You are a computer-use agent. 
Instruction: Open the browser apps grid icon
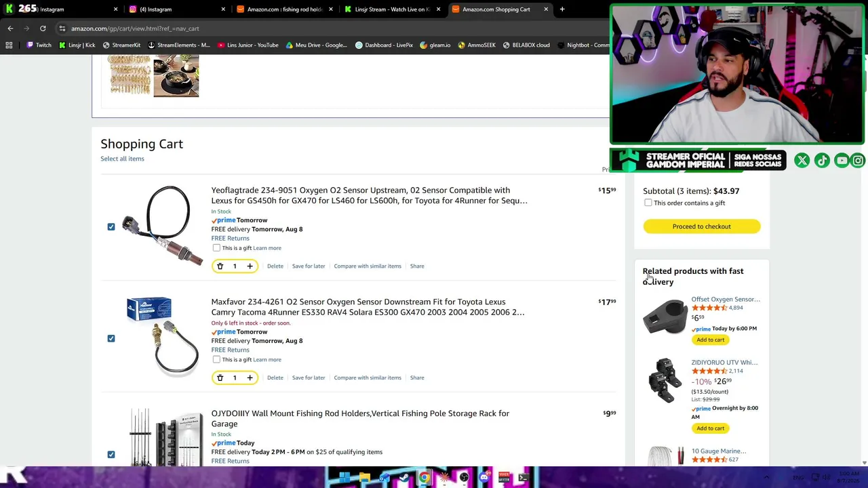(x=9, y=45)
